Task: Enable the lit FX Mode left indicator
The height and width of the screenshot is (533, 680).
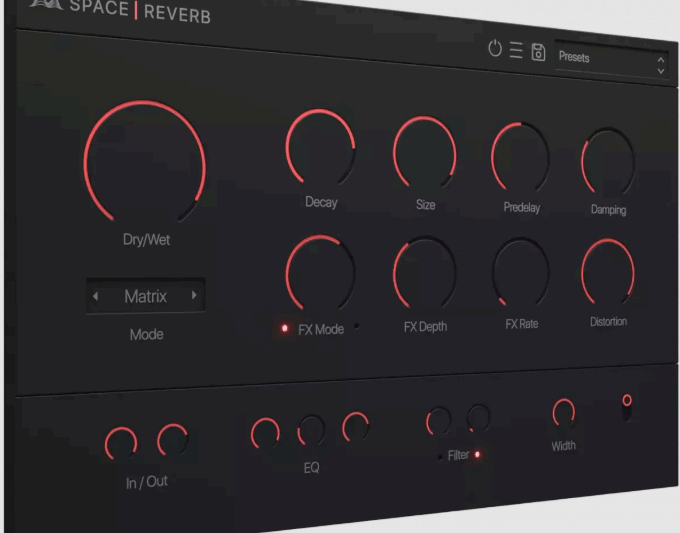Action: pyautogui.click(x=284, y=328)
